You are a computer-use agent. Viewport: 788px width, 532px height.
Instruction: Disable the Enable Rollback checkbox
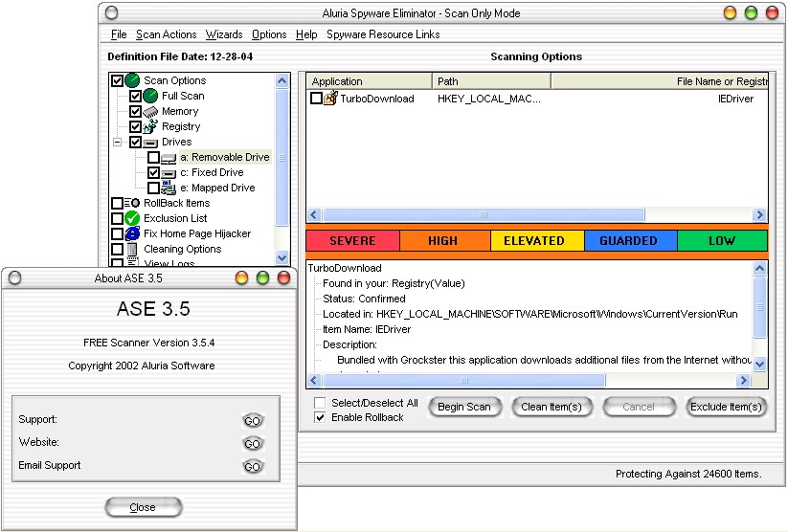tap(320, 417)
